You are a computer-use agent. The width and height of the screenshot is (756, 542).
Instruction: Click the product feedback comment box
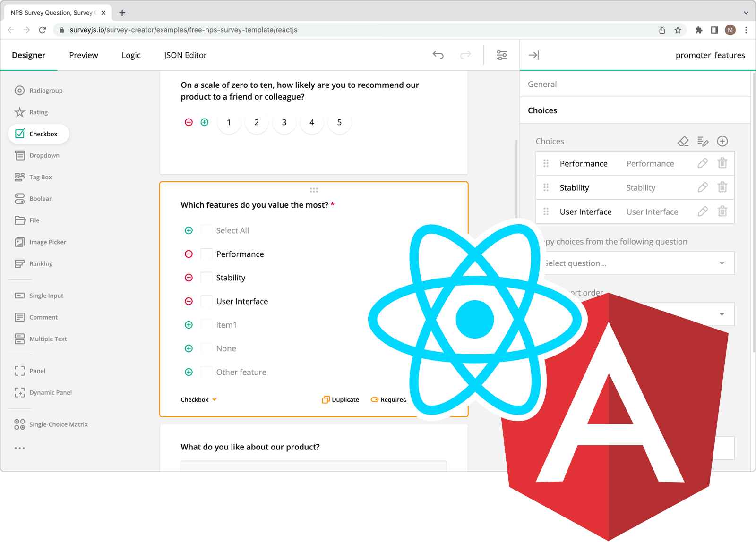[x=314, y=466]
